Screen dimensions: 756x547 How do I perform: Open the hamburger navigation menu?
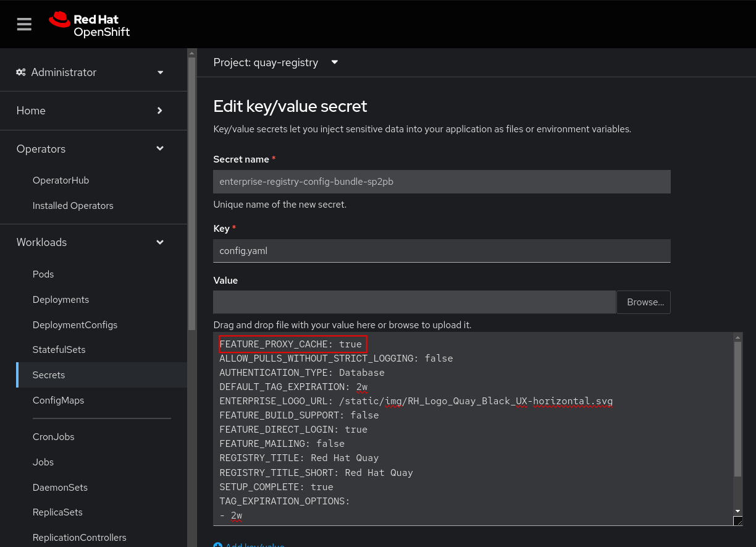(x=24, y=24)
